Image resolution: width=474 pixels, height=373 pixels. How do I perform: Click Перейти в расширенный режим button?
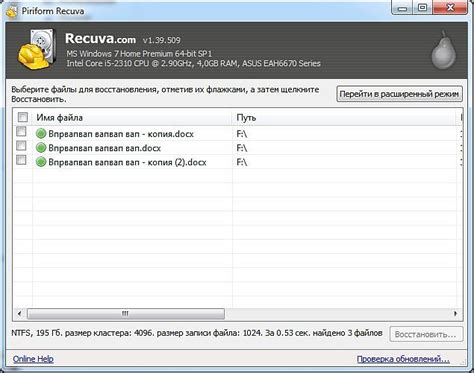point(399,94)
